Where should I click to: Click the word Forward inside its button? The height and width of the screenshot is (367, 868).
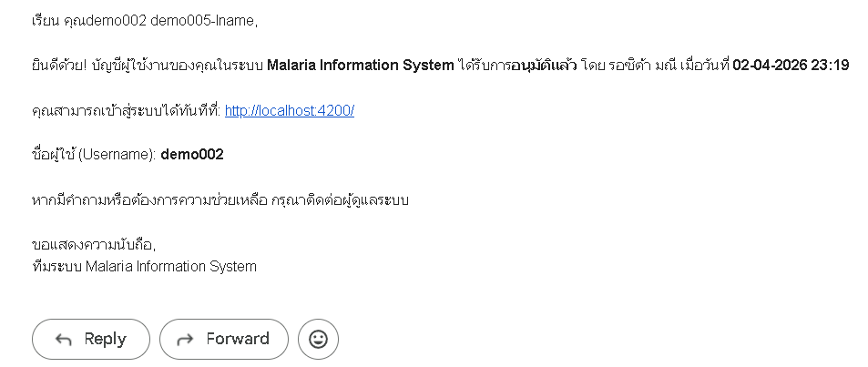[x=238, y=339]
